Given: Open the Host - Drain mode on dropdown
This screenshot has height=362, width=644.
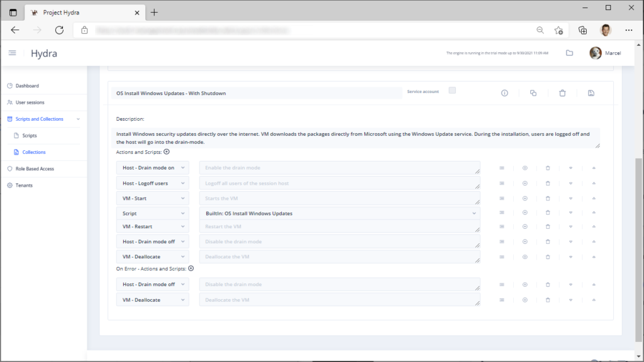Looking at the screenshot, I should [152, 168].
